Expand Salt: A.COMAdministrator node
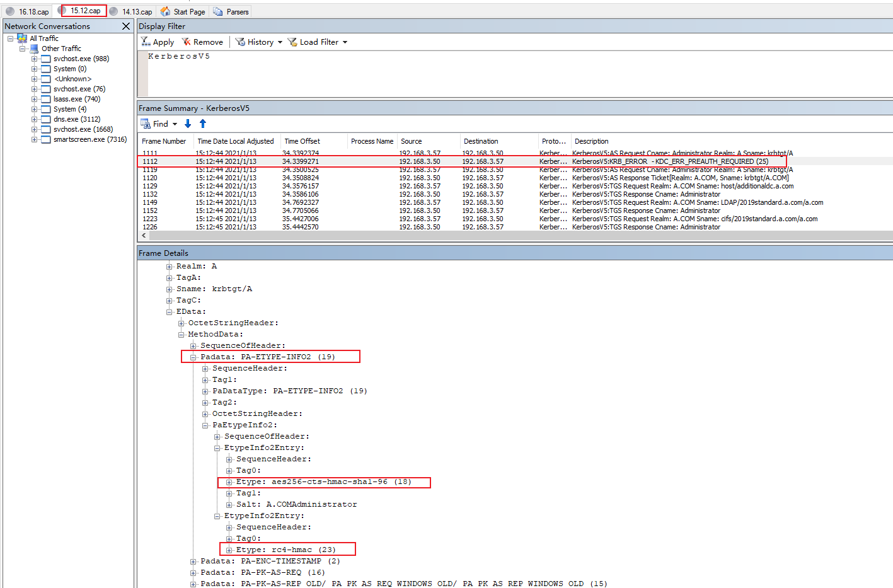 pyautogui.click(x=229, y=505)
